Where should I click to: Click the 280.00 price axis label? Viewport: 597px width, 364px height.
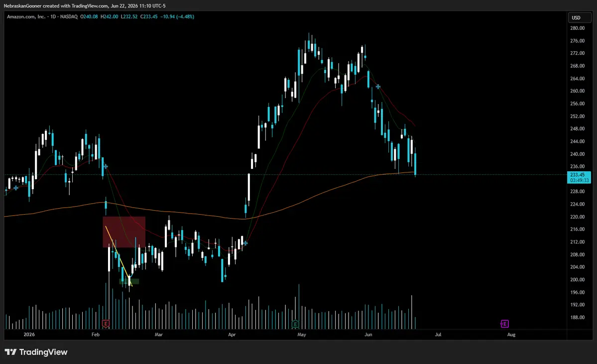click(577, 28)
